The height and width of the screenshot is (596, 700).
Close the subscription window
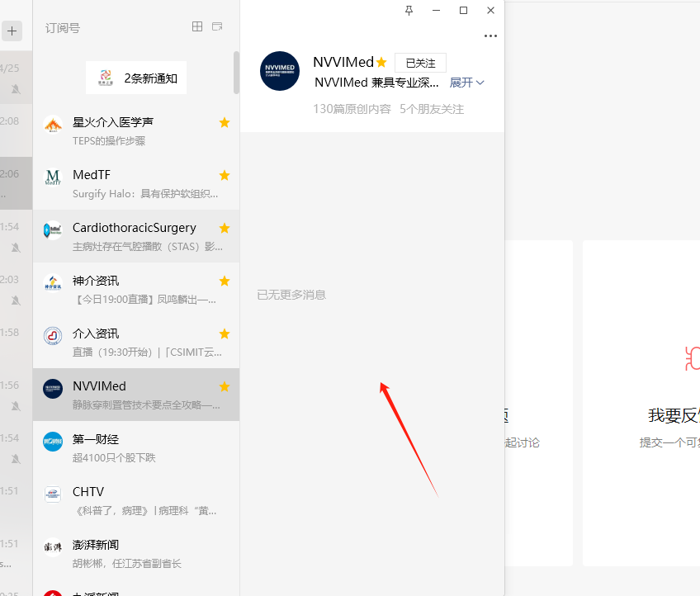click(x=490, y=10)
